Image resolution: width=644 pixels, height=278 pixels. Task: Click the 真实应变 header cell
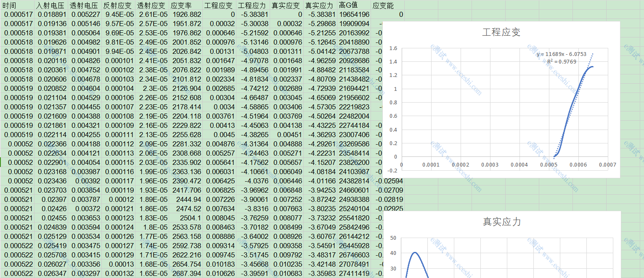point(287,5)
